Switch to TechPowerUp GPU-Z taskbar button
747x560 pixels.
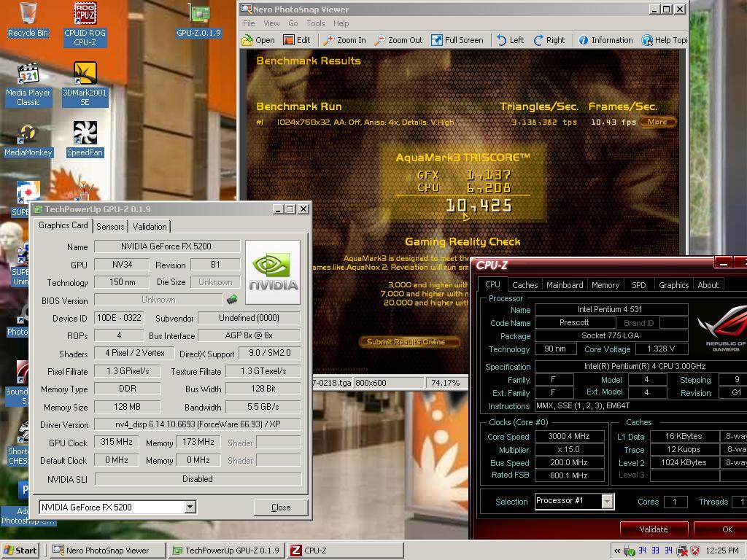click(x=227, y=551)
